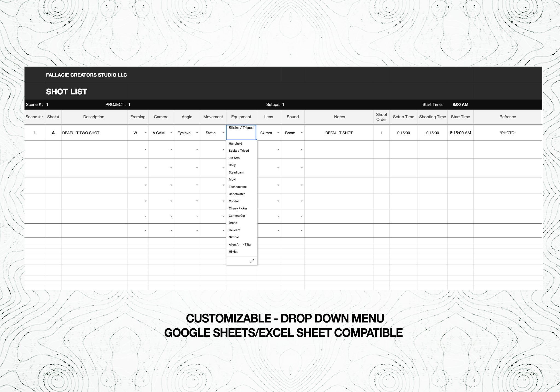560x392 pixels.
Task: Expand the Eyelevel angle dropdown
Action: tap(197, 133)
